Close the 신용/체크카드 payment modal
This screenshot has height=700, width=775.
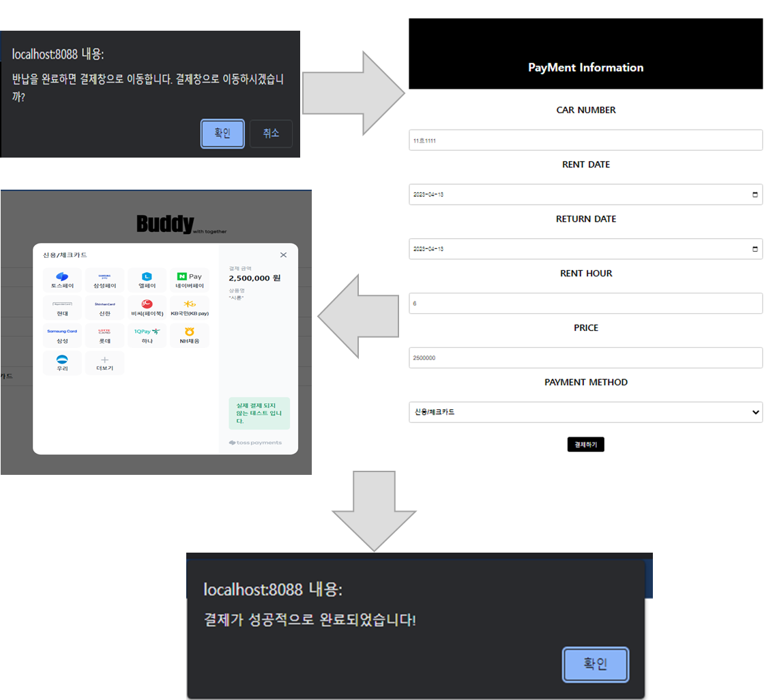point(283,254)
